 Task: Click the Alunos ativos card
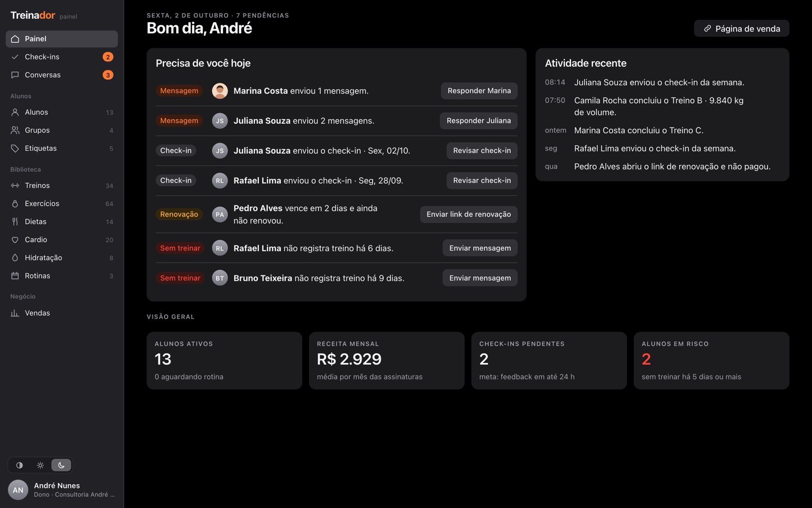pyautogui.click(x=224, y=361)
